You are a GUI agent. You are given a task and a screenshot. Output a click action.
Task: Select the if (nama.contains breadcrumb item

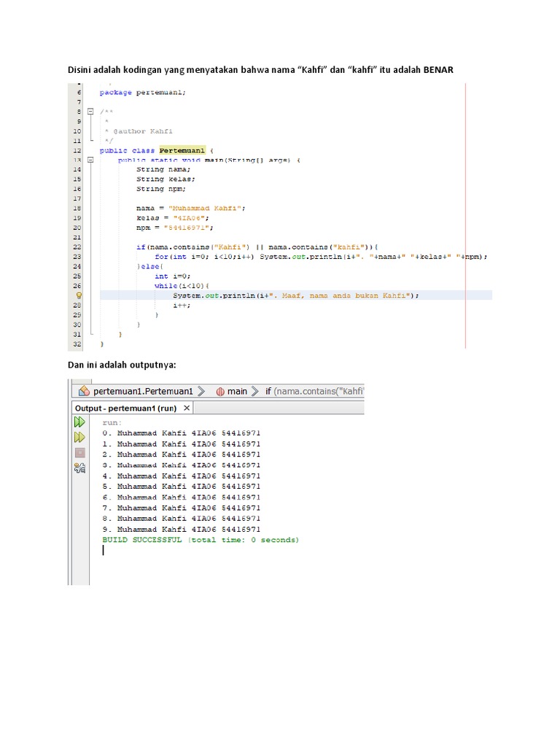point(314,391)
